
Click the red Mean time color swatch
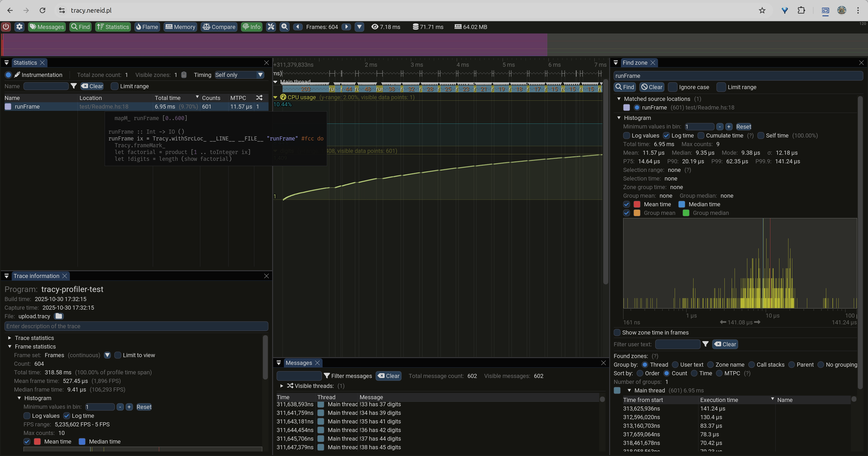637,204
